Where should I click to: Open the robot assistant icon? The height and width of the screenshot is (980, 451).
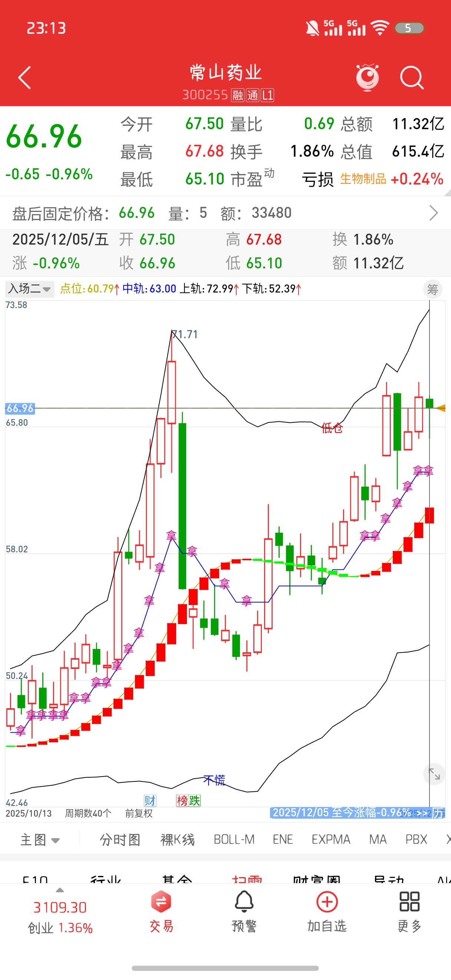coord(368,78)
